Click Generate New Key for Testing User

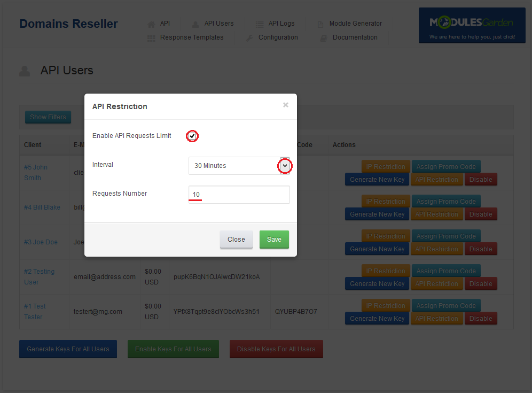[377, 283]
